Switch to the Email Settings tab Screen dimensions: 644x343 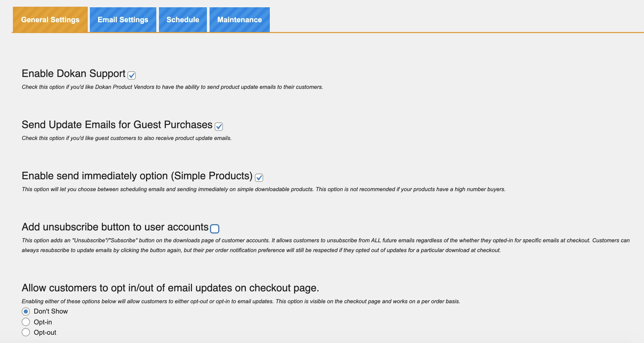123,19
